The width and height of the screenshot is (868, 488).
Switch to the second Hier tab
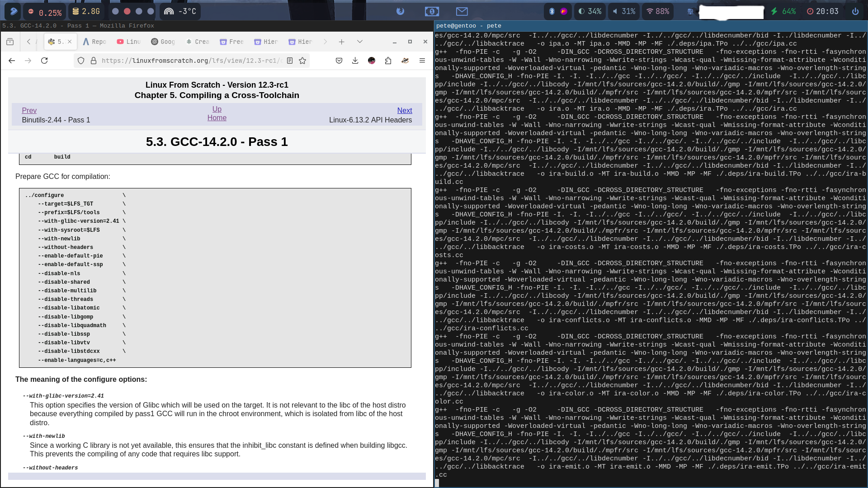[x=301, y=42]
